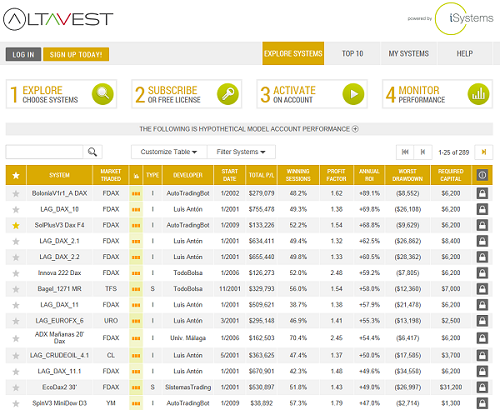Open the Top 10 tab

pos(352,53)
